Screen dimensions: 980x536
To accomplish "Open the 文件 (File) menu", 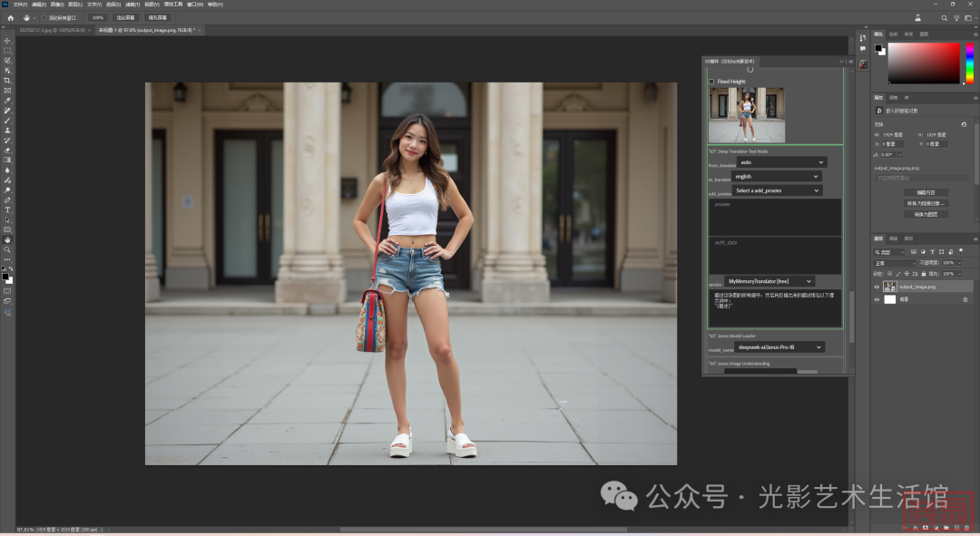I will point(20,5).
